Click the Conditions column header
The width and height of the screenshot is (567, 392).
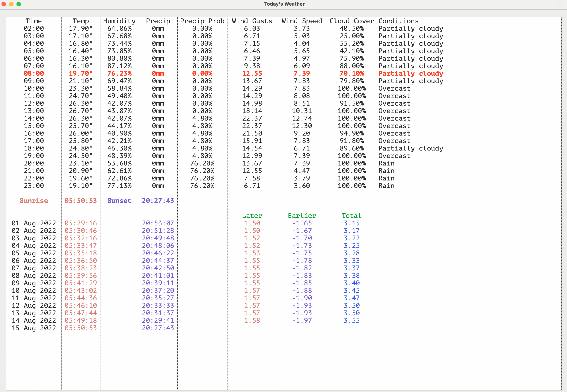(398, 21)
